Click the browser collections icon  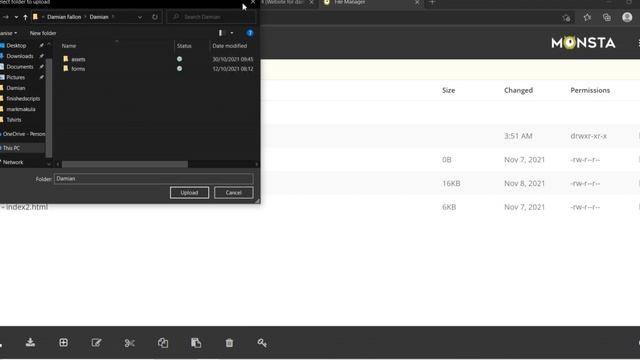[x=607, y=17]
